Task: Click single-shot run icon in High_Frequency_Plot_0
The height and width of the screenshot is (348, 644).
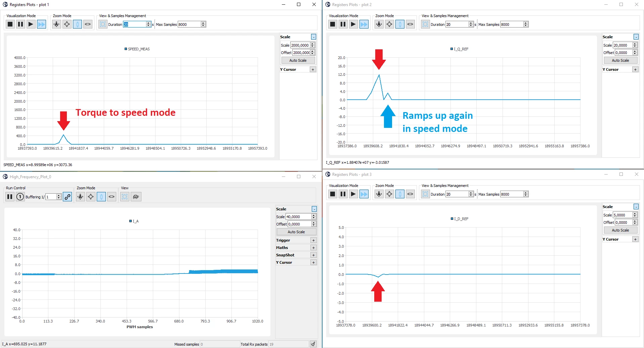Action: pyautogui.click(x=20, y=197)
